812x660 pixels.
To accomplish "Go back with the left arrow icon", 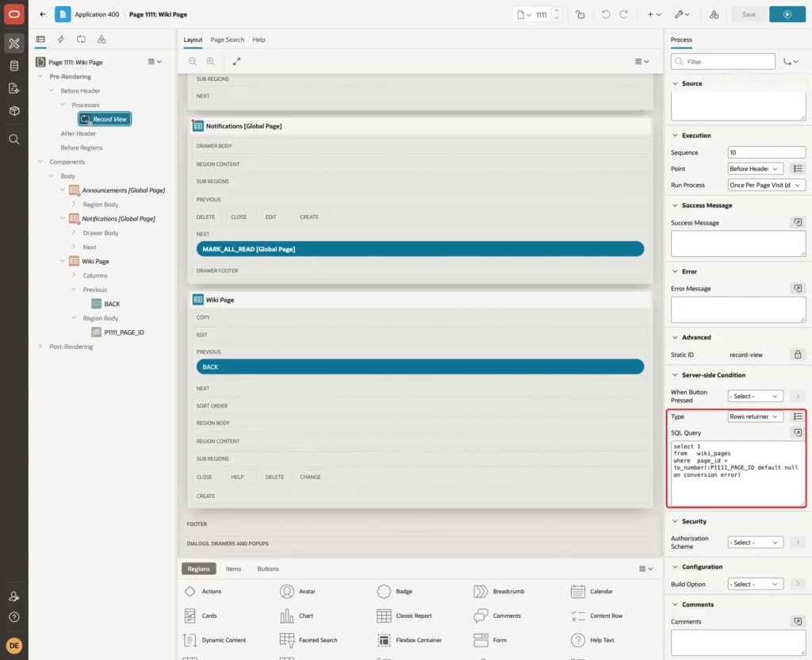I will point(43,14).
